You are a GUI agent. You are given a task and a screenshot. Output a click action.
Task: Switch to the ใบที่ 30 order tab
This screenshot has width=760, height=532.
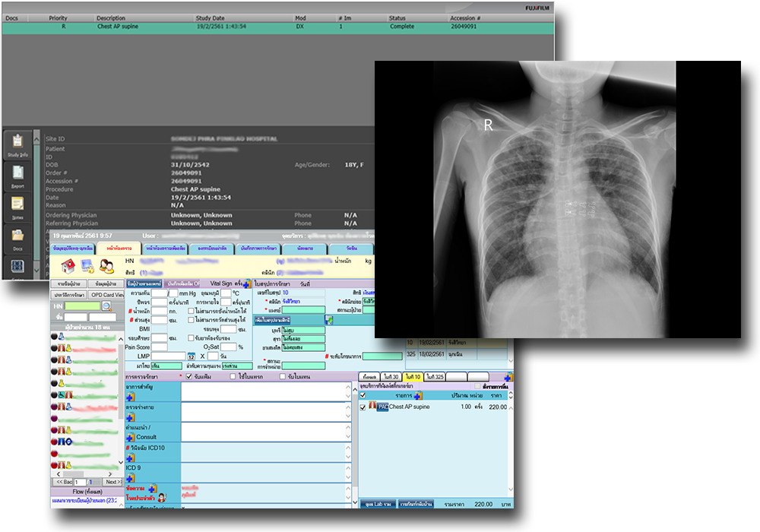pos(391,376)
